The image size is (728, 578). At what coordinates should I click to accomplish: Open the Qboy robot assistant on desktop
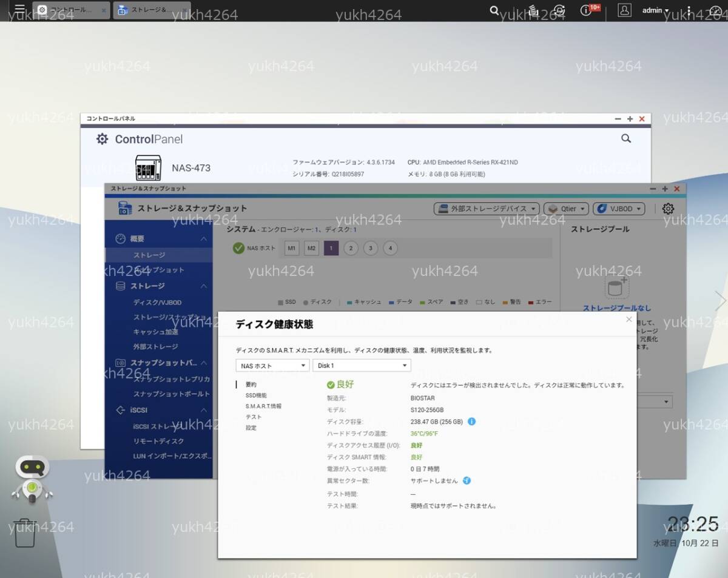click(x=33, y=479)
